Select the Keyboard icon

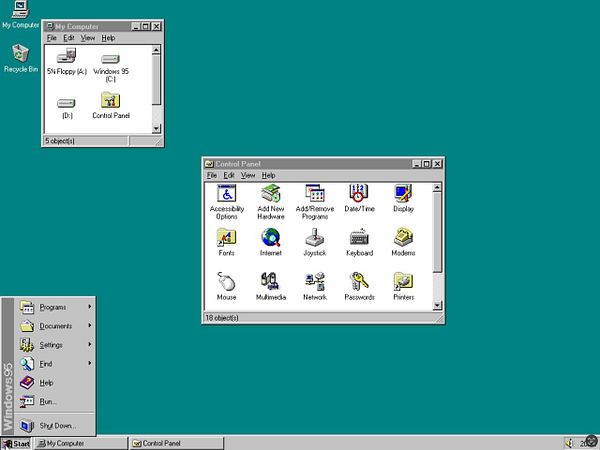pos(359,242)
